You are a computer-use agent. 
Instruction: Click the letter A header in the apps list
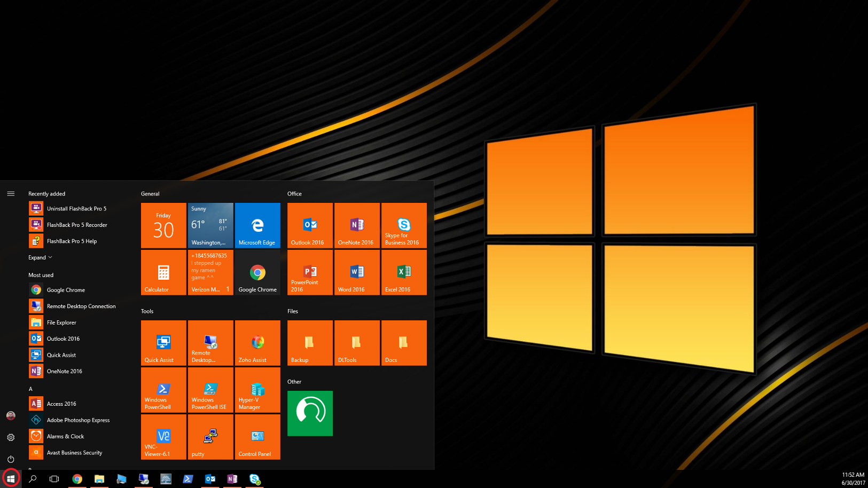click(x=30, y=389)
